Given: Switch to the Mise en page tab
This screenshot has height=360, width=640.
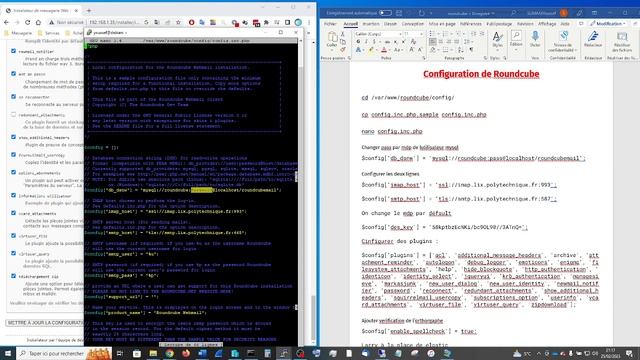Looking at the screenshot, I should pos(442,24).
